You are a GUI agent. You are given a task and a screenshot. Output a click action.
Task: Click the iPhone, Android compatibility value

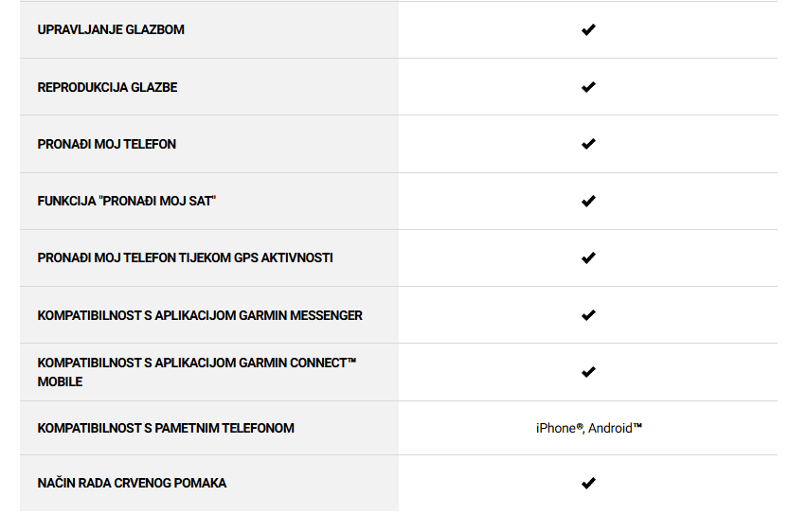[589, 428]
